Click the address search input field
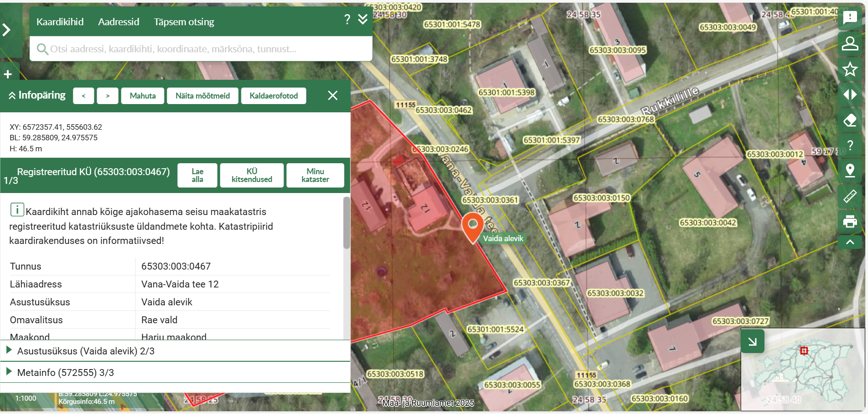This screenshot has height=414, width=868. tap(202, 49)
